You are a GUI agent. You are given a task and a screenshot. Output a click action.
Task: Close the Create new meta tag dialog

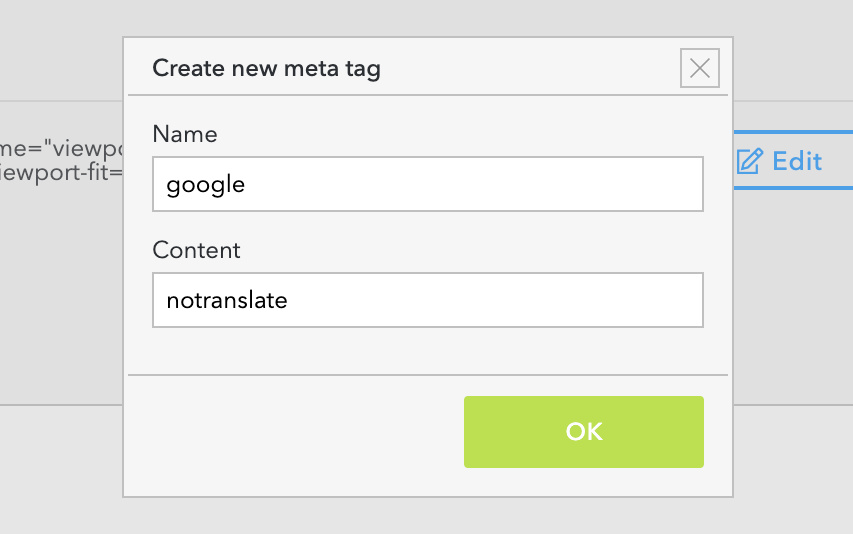700,68
